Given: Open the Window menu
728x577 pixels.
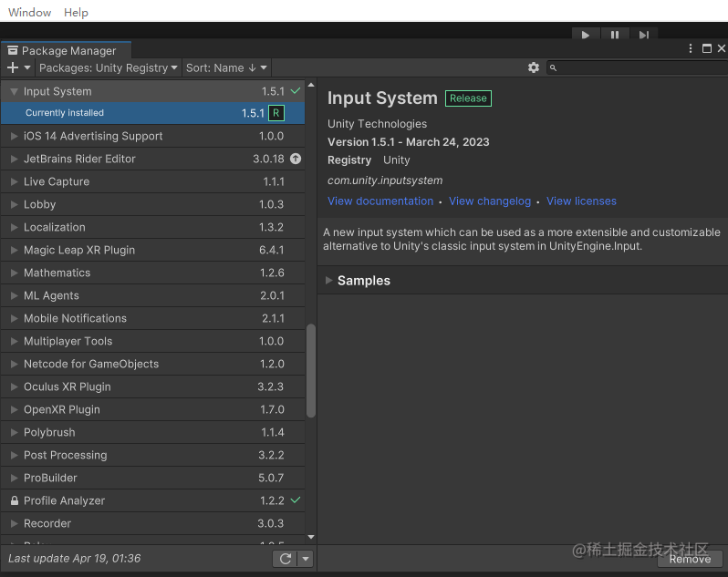Looking at the screenshot, I should [30, 13].
